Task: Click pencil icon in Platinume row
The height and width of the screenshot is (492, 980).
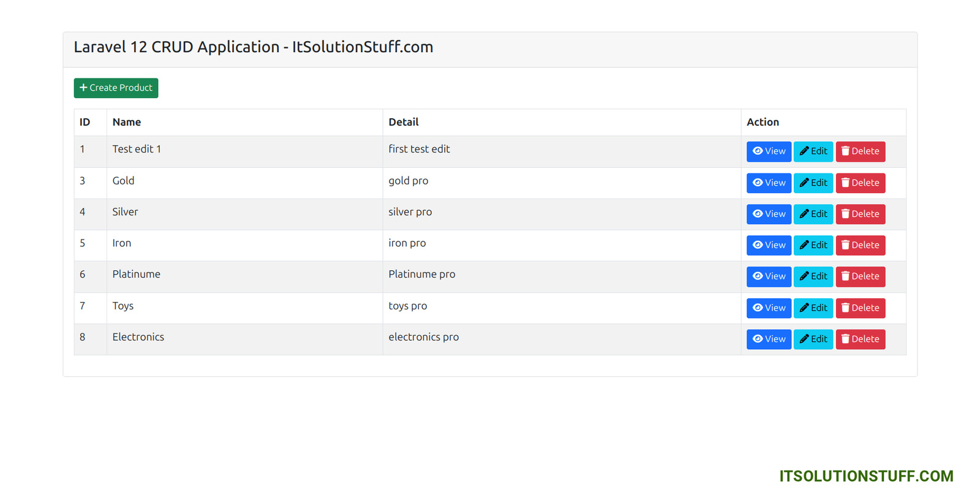Action: click(804, 276)
